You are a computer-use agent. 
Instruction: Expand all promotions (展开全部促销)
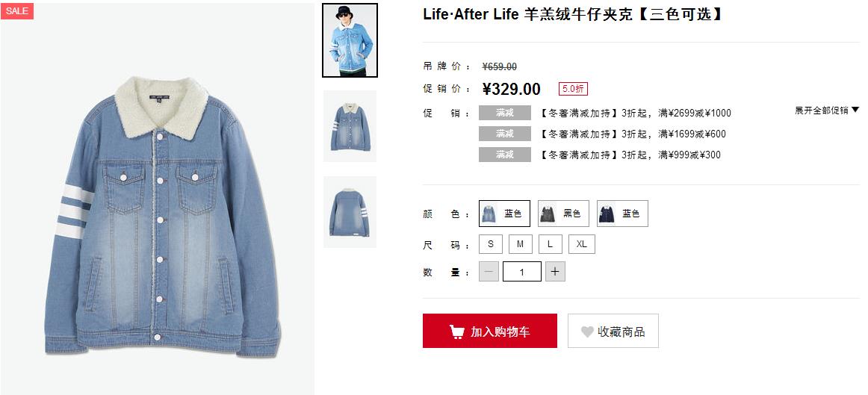point(827,111)
